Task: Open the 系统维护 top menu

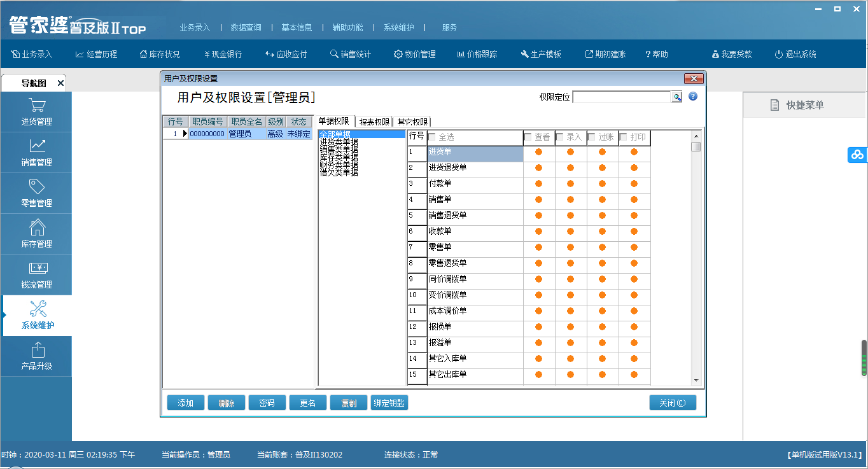Action: (398, 27)
